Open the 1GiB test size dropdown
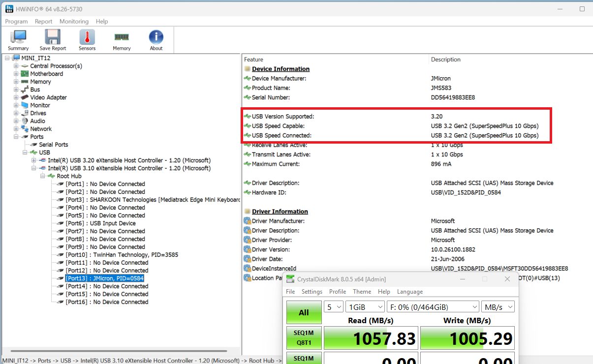 [365, 306]
